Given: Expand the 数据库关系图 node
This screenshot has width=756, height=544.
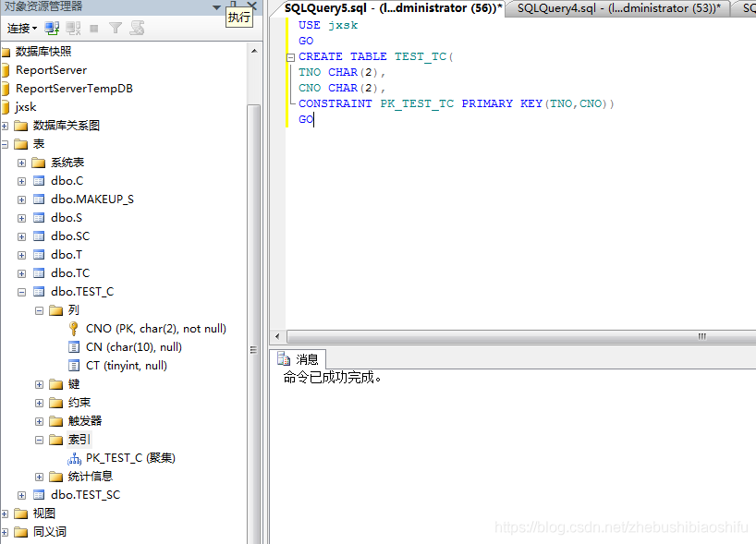Looking at the screenshot, I should (5, 126).
